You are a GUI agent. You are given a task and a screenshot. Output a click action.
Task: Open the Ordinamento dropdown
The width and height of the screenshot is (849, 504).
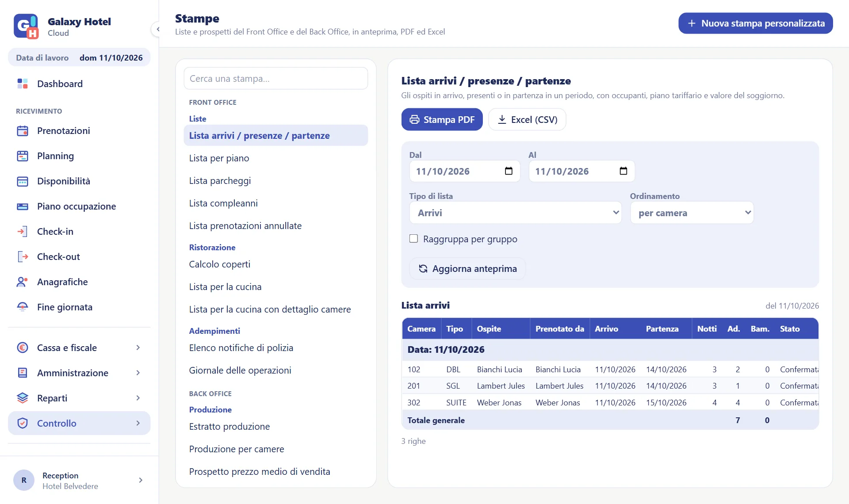[x=692, y=213]
